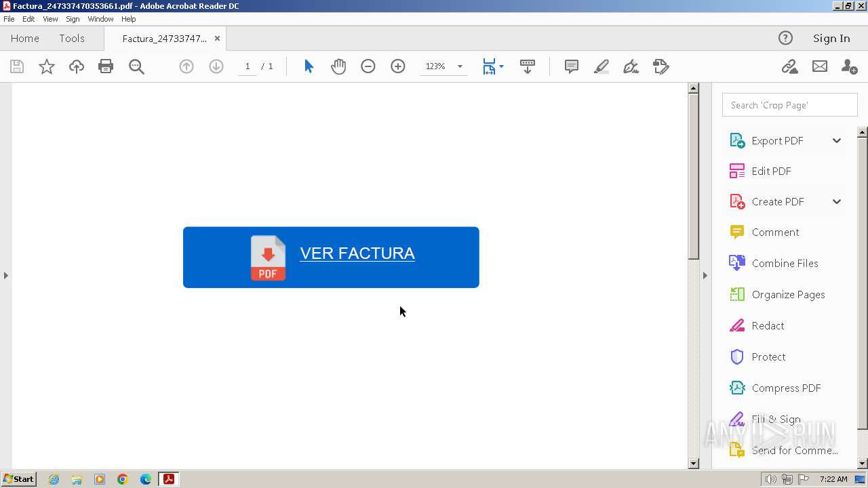Send the file by email envelope icon
This screenshot has width=868, height=488.
coord(820,66)
